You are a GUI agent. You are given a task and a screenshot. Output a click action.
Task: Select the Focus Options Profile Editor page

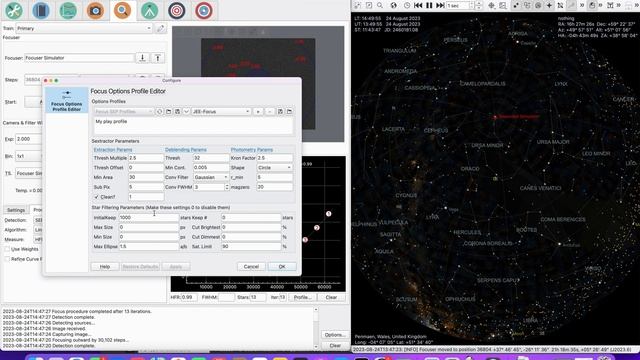(x=67, y=100)
